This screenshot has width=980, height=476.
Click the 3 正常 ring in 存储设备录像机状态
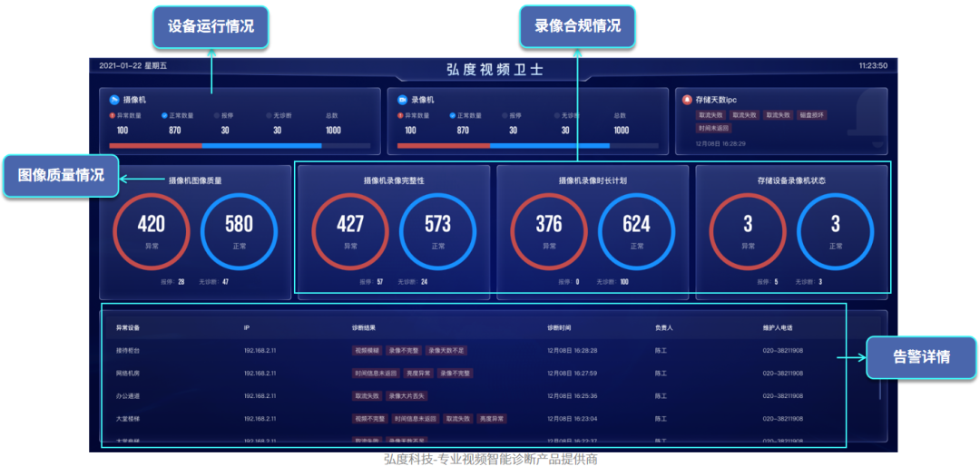836,232
